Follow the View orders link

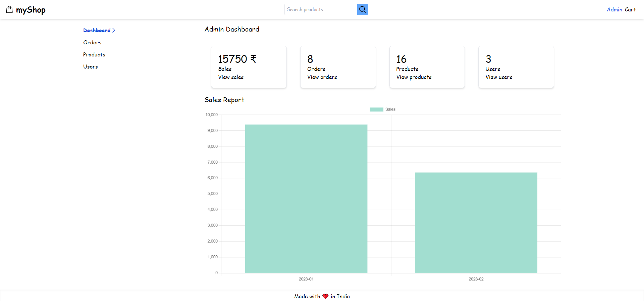point(322,77)
